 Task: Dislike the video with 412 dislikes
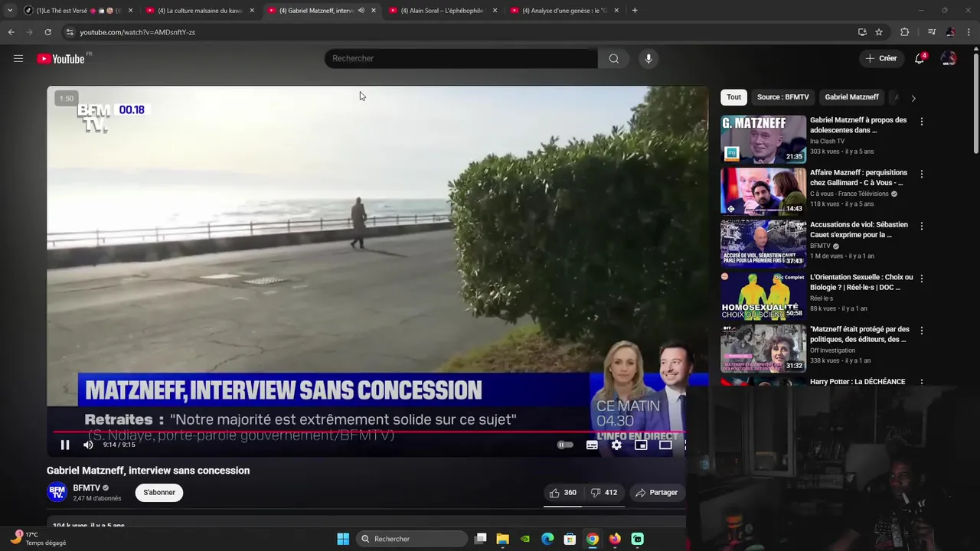(604, 493)
